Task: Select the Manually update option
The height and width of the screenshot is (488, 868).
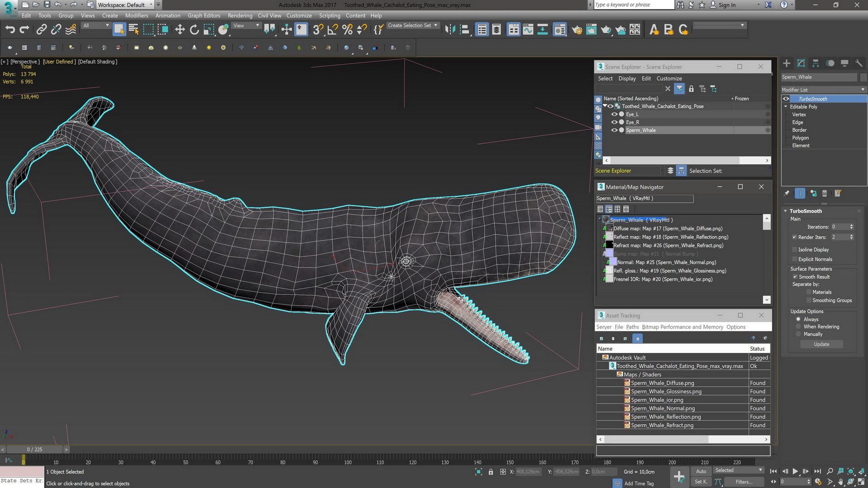Action: pyautogui.click(x=798, y=334)
